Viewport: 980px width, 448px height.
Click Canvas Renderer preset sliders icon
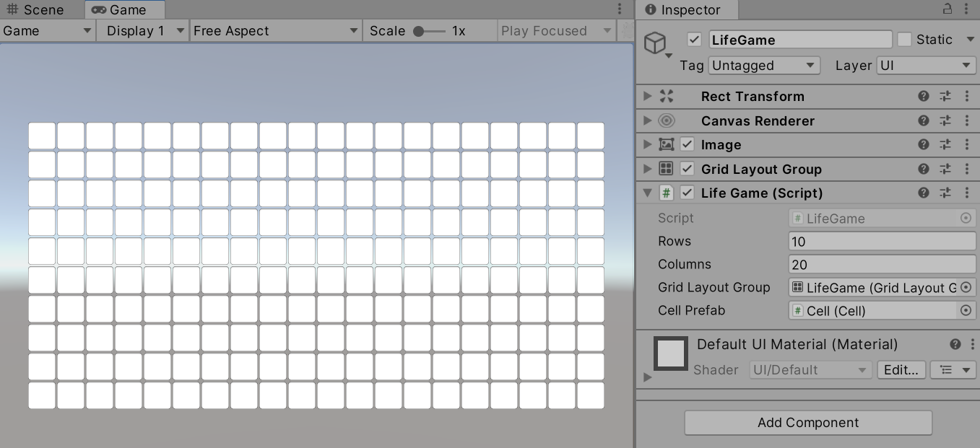945,121
